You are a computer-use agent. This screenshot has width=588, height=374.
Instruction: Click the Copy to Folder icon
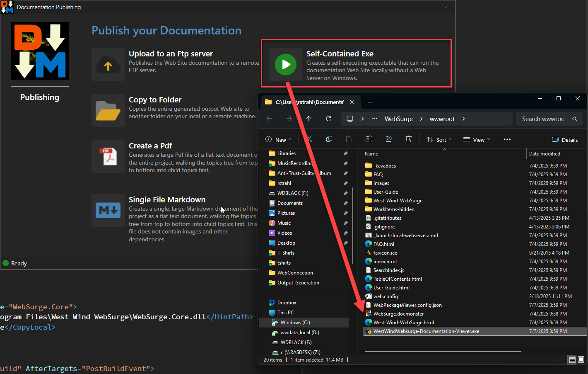pyautogui.click(x=108, y=111)
